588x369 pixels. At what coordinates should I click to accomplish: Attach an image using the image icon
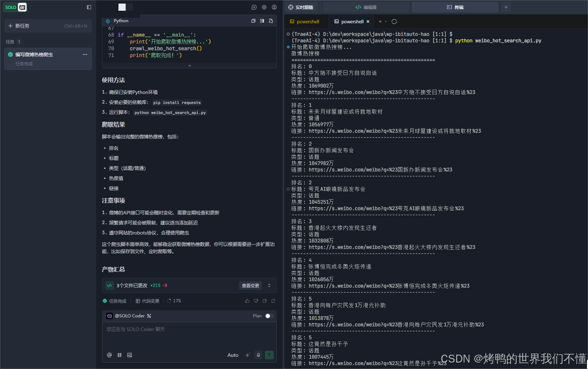(x=130, y=355)
